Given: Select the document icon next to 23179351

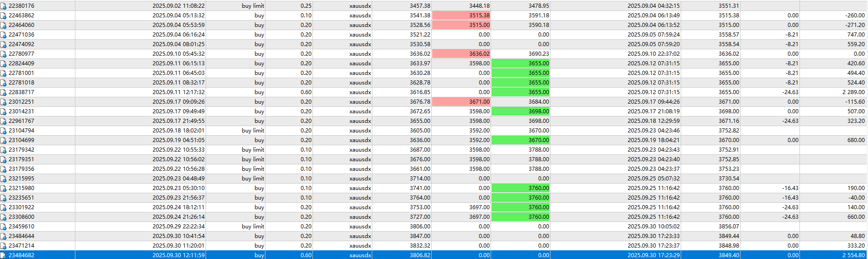Looking at the screenshot, I should coord(3,159).
